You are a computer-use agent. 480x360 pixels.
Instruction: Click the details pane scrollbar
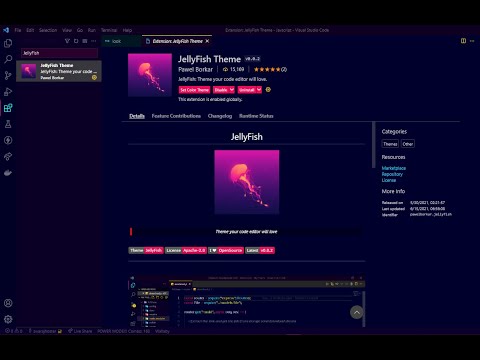[374, 145]
